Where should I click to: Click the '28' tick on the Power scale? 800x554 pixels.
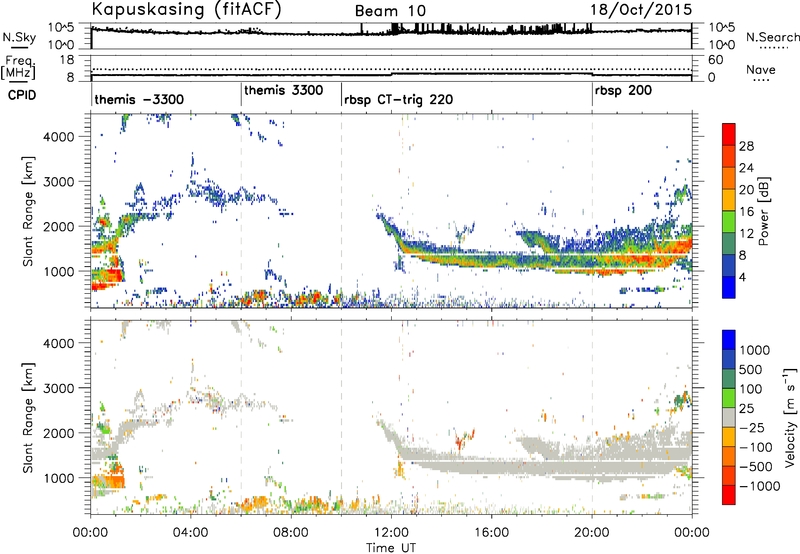(746, 146)
